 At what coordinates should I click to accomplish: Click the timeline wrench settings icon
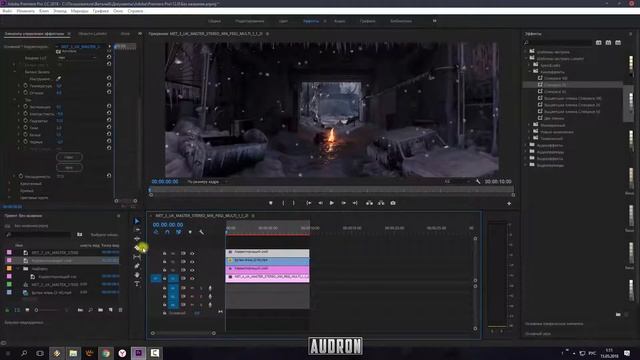point(201,232)
